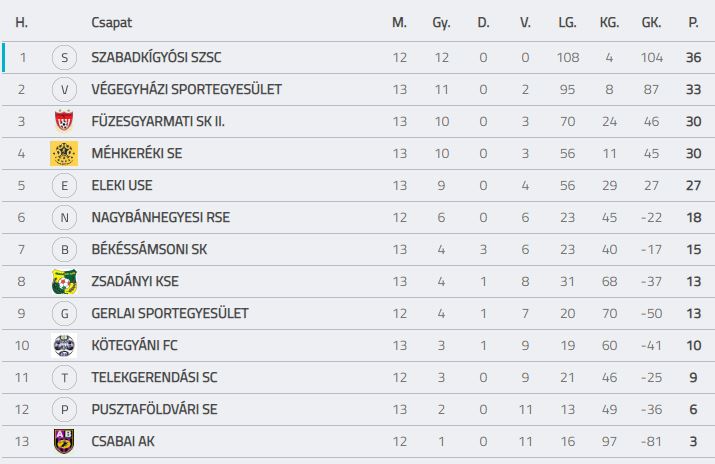Click the Csapat column header
Viewport: 715px width, 464px height.
[112, 22]
